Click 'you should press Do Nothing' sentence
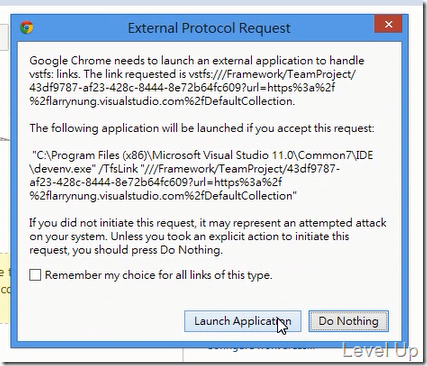 click(126, 250)
